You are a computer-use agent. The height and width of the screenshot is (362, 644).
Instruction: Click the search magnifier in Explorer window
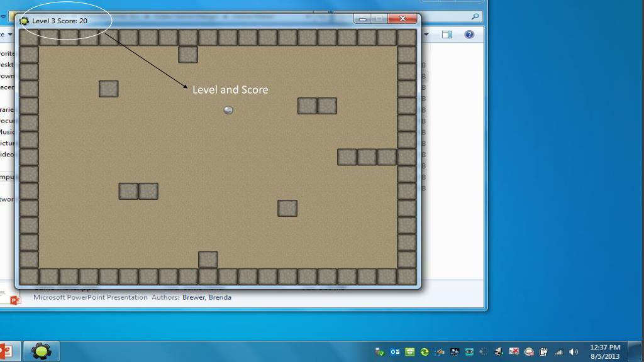(x=475, y=16)
